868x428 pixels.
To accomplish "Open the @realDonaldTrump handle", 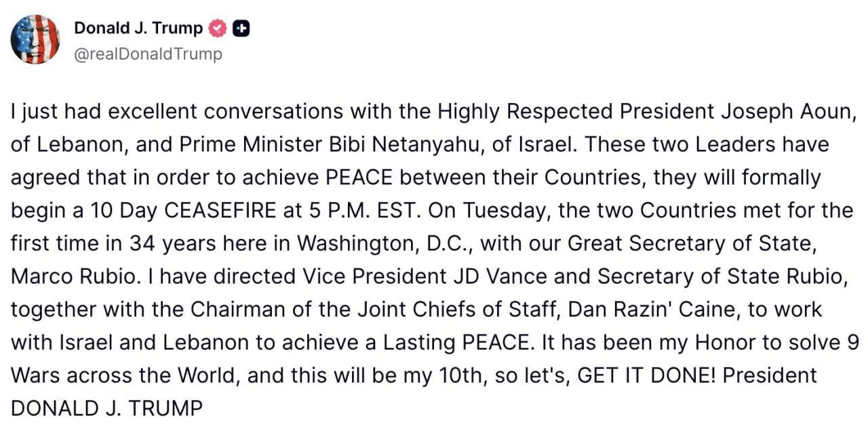I will pos(147,54).
